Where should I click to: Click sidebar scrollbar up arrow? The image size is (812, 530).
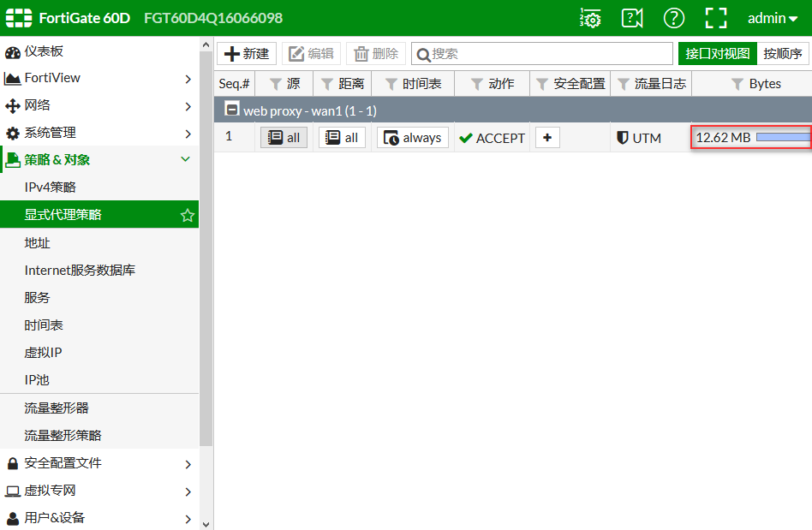coord(206,45)
